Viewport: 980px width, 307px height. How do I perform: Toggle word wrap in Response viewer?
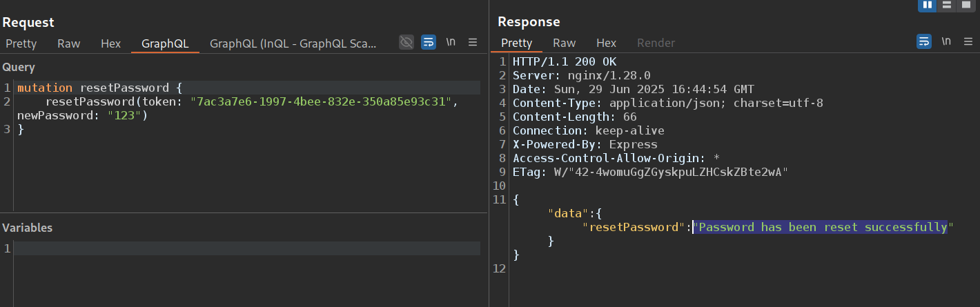pos(923,41)
